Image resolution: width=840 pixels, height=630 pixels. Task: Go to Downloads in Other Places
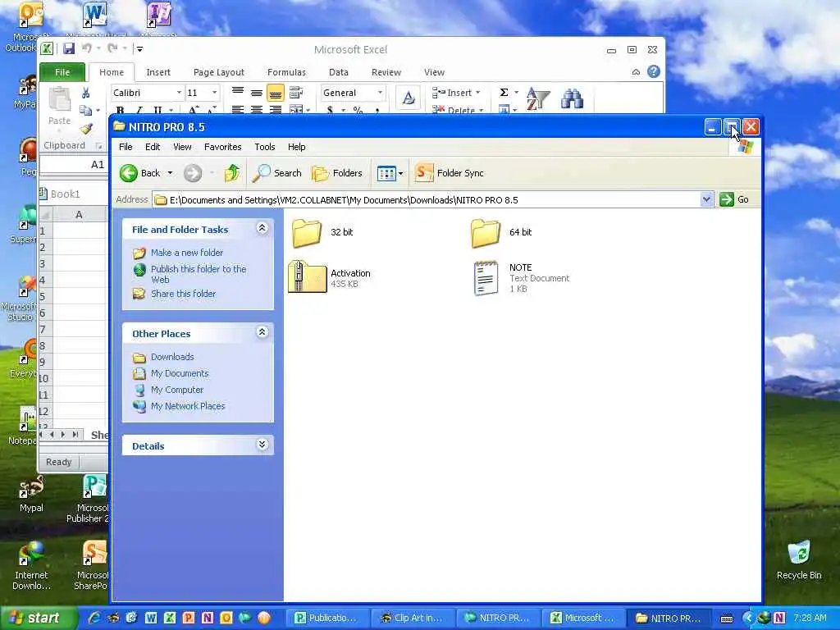coord(172,357)
